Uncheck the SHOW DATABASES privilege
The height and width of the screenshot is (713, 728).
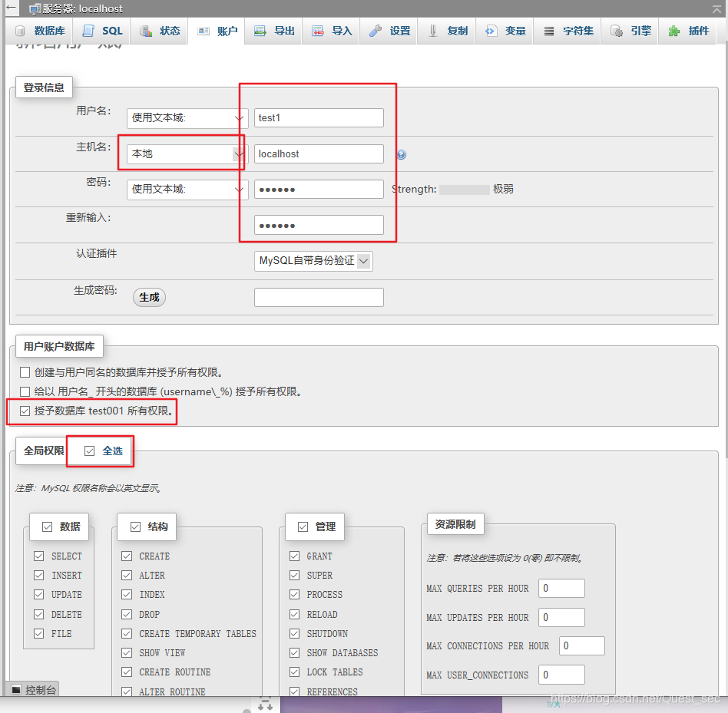pos(294,652)
